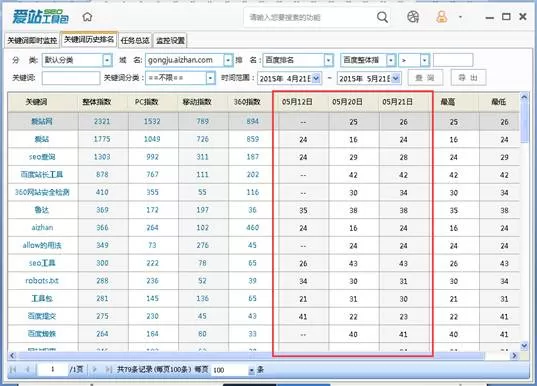537x386 pixels.
Task: Open the user account icon
Action: click(441, 16)
